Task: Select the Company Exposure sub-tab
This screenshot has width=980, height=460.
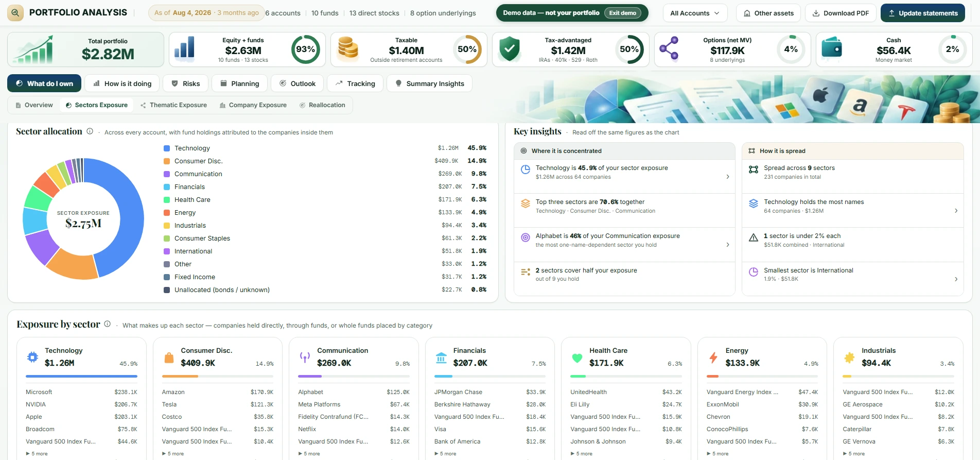Action: pos(253,105)
